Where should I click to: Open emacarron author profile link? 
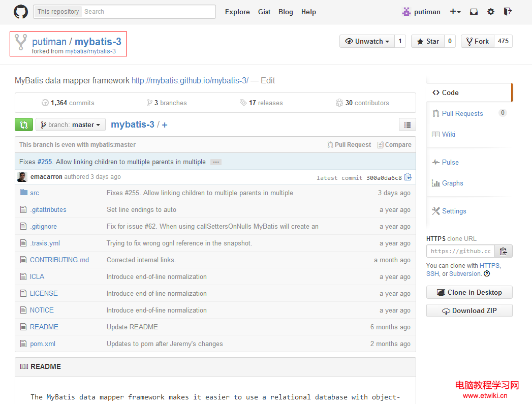46,177
